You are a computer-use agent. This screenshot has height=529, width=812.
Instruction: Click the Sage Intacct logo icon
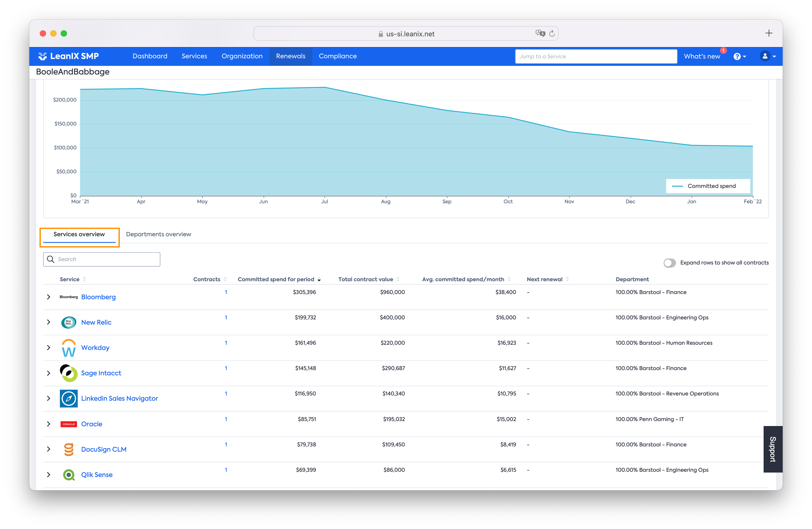tap(69, 373)
